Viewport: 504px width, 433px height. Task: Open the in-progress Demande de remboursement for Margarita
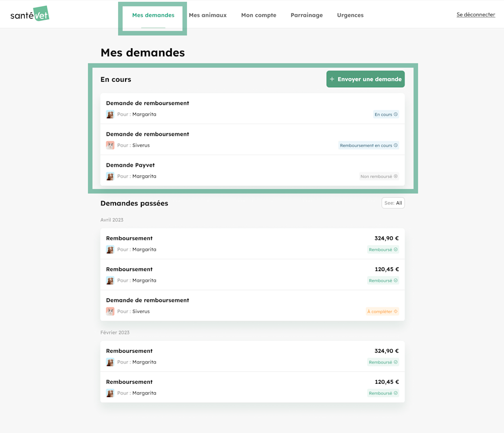tap(252, 109)
